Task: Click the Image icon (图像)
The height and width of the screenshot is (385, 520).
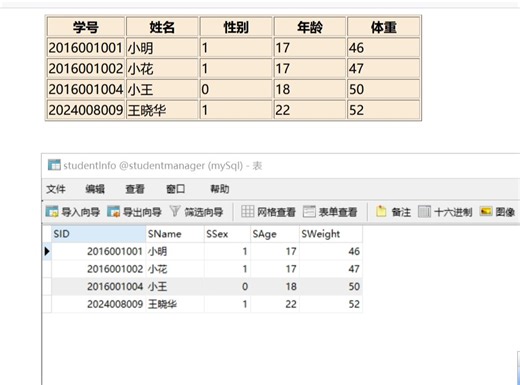Action: click(x=486, y=211)
